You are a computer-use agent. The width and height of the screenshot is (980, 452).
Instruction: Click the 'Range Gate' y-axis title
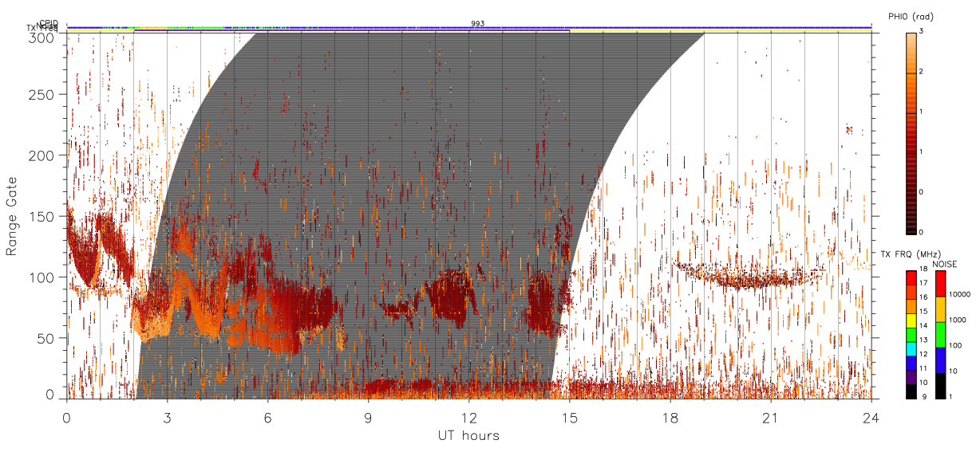click(12, 216)
